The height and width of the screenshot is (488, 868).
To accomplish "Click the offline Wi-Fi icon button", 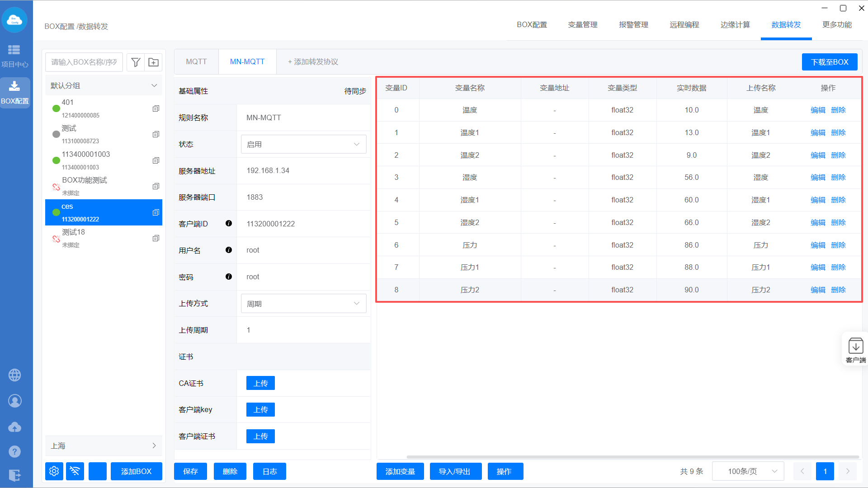I will (75, 471).
